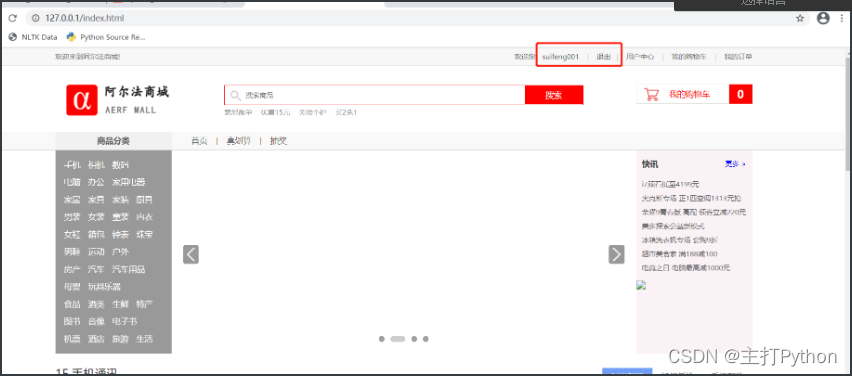Go to previous banner slide arrow
The height and width of the screenshot is (376, 852).
191,254
